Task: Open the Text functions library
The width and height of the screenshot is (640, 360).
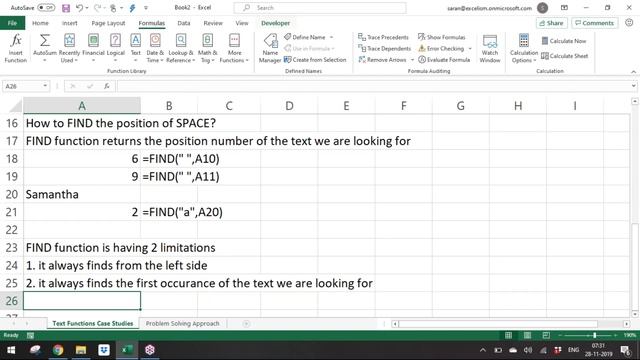Action: click(136, 48)
